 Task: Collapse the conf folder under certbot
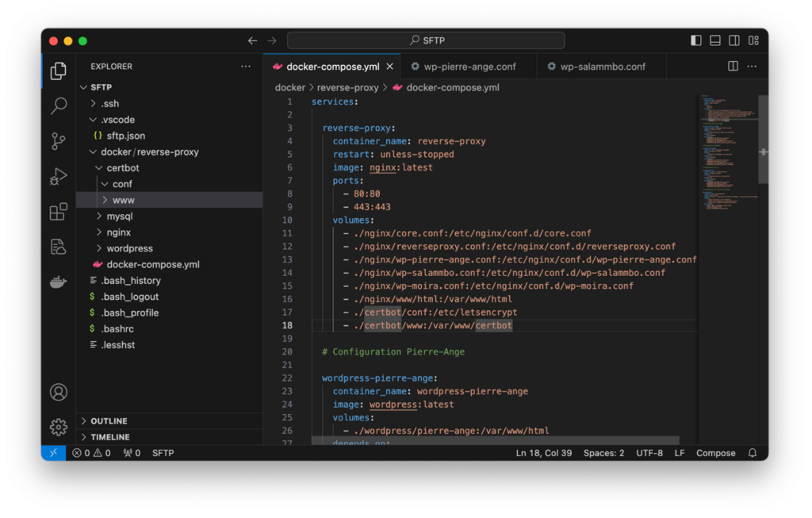(170, 184)
